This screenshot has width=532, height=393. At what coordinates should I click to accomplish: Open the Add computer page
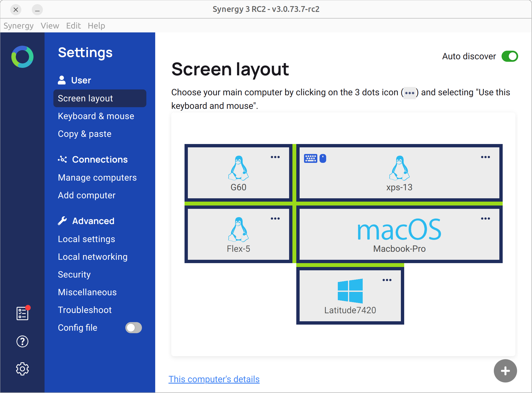coord(87,195)
